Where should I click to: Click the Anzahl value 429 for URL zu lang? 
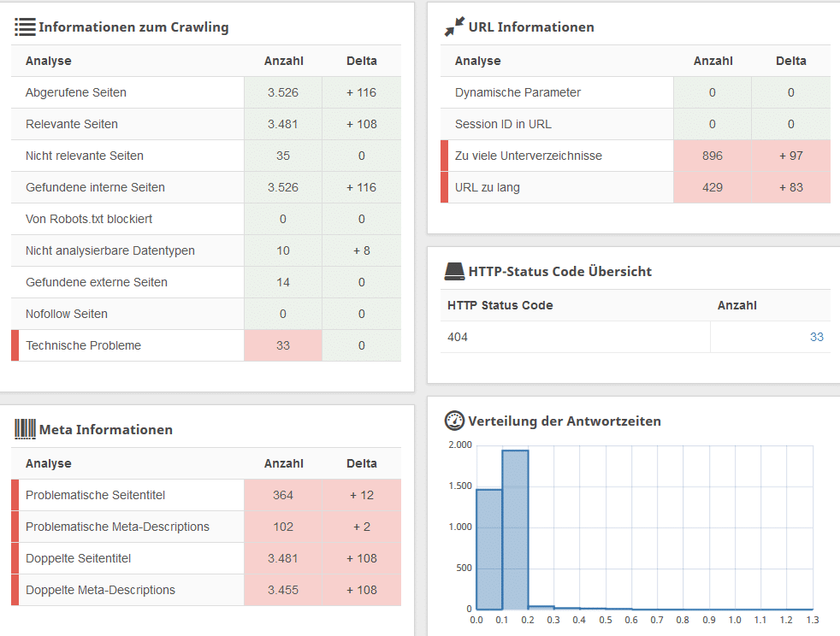713,187
